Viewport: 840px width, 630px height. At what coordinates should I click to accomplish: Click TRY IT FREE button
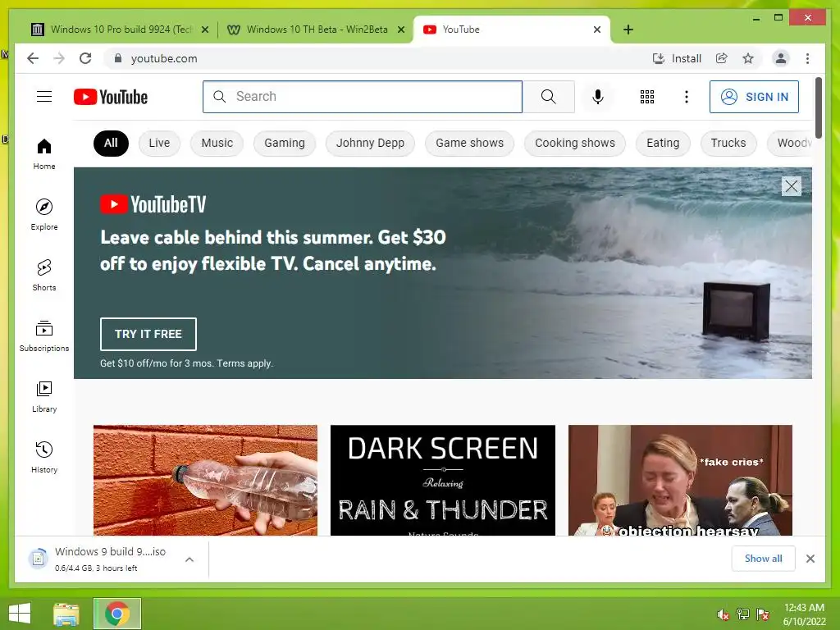[148, 334]
